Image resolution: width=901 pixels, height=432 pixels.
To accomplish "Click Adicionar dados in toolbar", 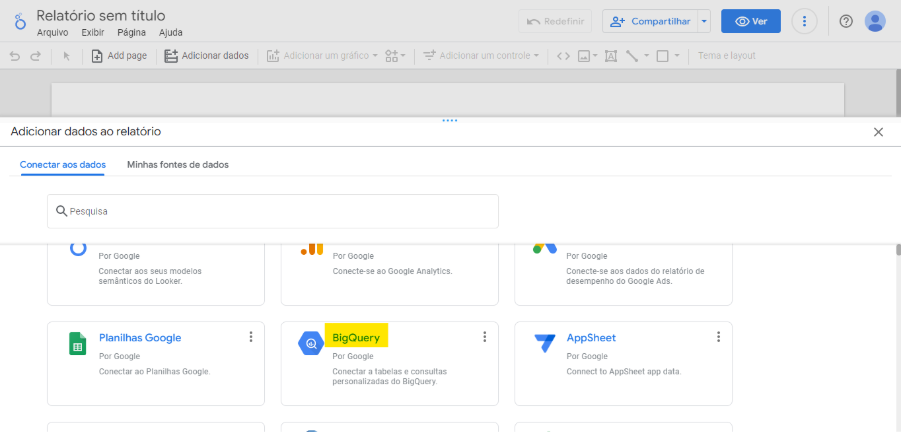I will pyautogui.click(x=206, y=56).
